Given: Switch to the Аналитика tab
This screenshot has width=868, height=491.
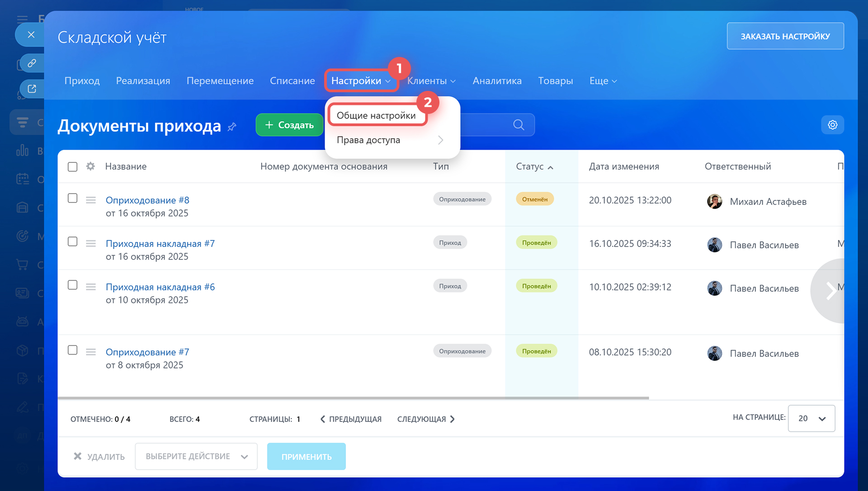Looking at the screenshot, I should coord(497,81).
